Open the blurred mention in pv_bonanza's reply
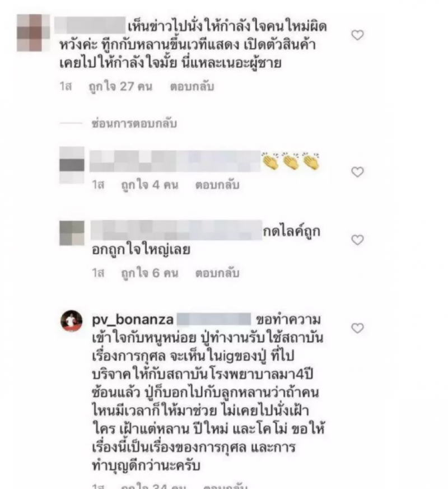The height and width of the screenshot is (489, 448). click(214, 320)
